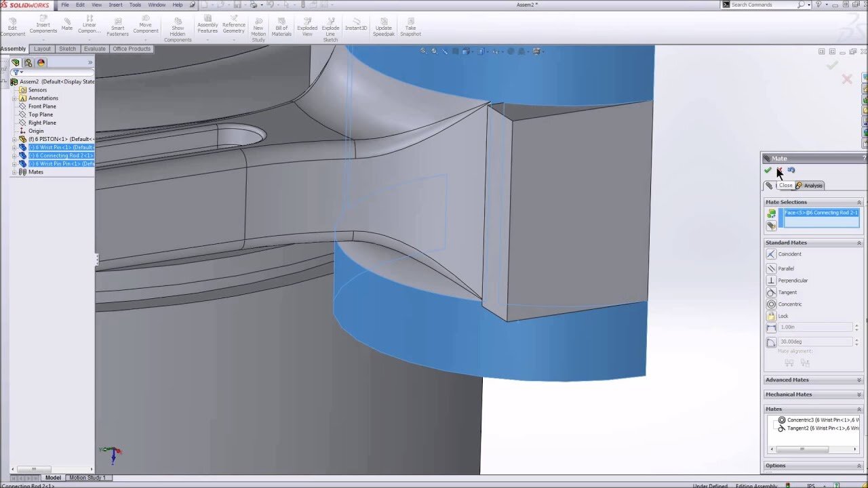Click the Take Snapshot tool

pos(410,26)
